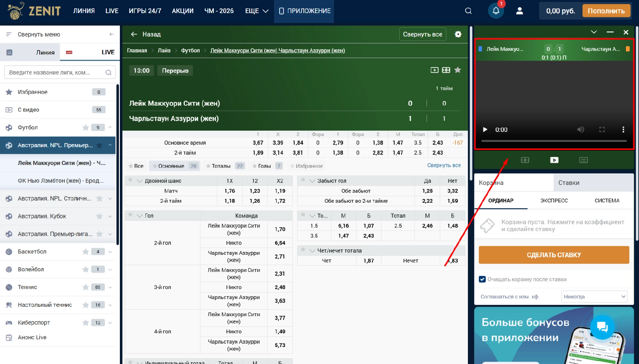Open С видео sidebar item
This screenshot has height=364, width=639.
(x=58, y=110)
